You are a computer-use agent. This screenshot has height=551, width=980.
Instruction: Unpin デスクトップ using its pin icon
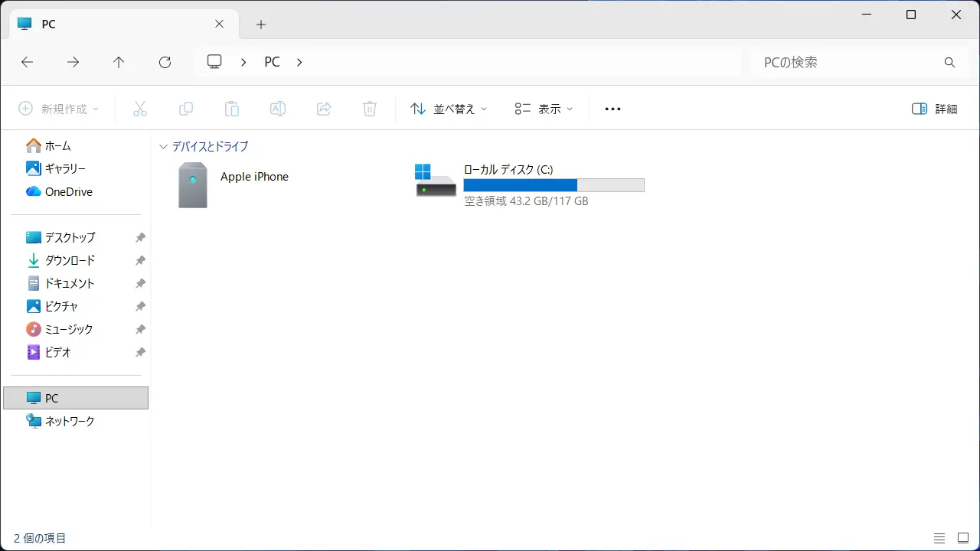click(140, 238)
